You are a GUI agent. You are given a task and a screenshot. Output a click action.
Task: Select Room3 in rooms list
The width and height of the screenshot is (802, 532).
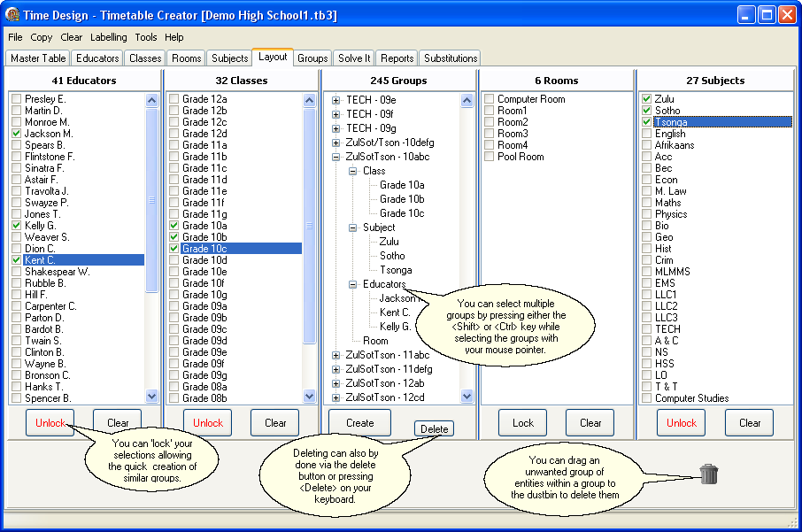click(x=513, y=134)
